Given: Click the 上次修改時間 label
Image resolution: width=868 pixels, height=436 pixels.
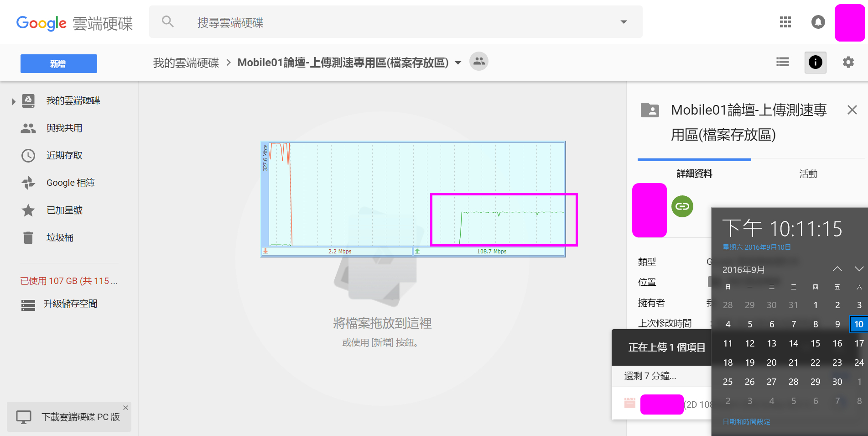Looking at the screenshot, I should click(665, 323).
